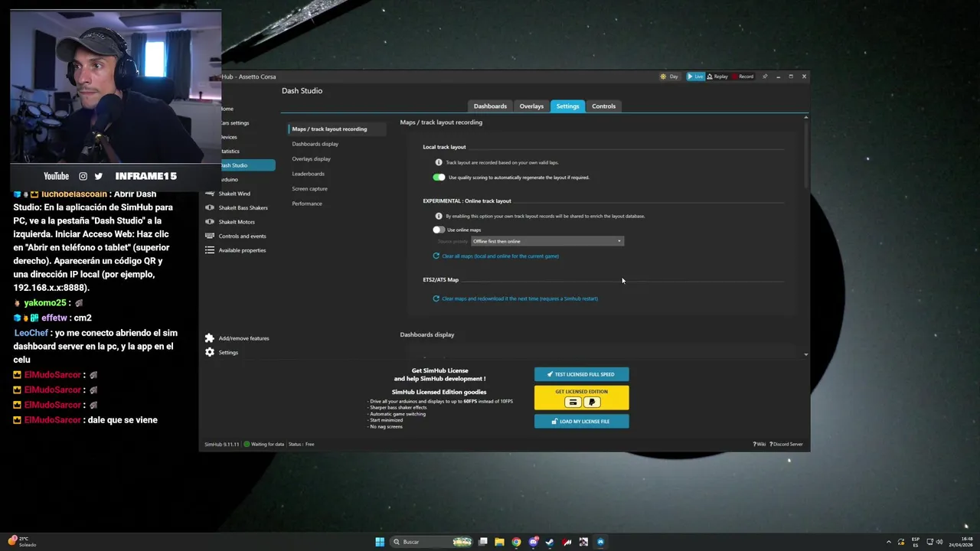980x551 pixels.
Task: Click Get Licensed Edition yellow button
Action: coord(581,397)
